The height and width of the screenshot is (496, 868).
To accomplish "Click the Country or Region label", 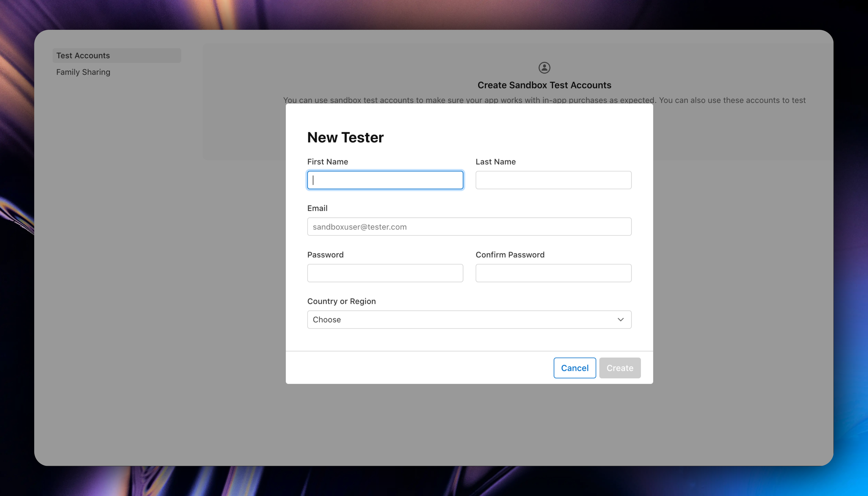I will click(x=342, y=301).
